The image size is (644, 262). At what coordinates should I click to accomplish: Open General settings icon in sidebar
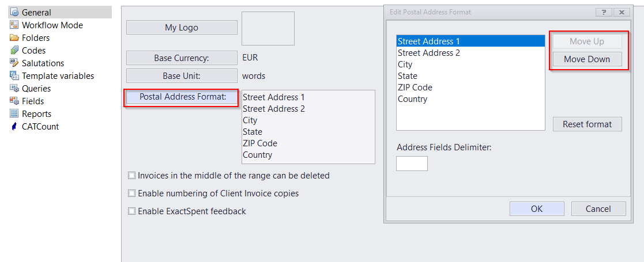(x=14, y=12)
